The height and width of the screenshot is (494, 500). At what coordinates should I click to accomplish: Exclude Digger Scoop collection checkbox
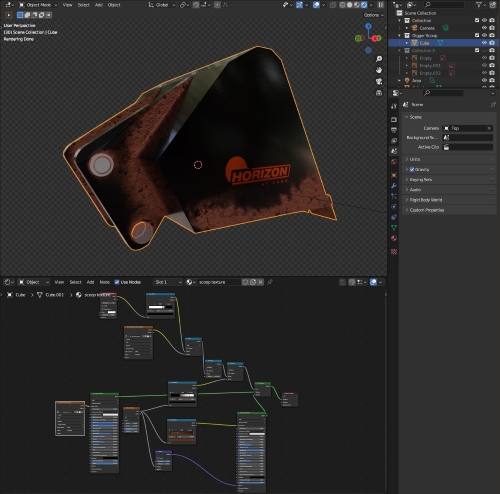coord(477,35)
